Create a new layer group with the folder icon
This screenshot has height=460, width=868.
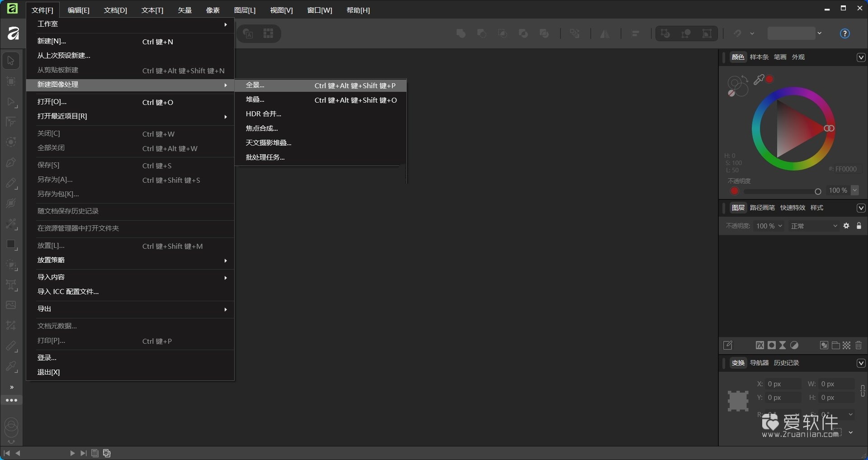[x=836, y=345]
